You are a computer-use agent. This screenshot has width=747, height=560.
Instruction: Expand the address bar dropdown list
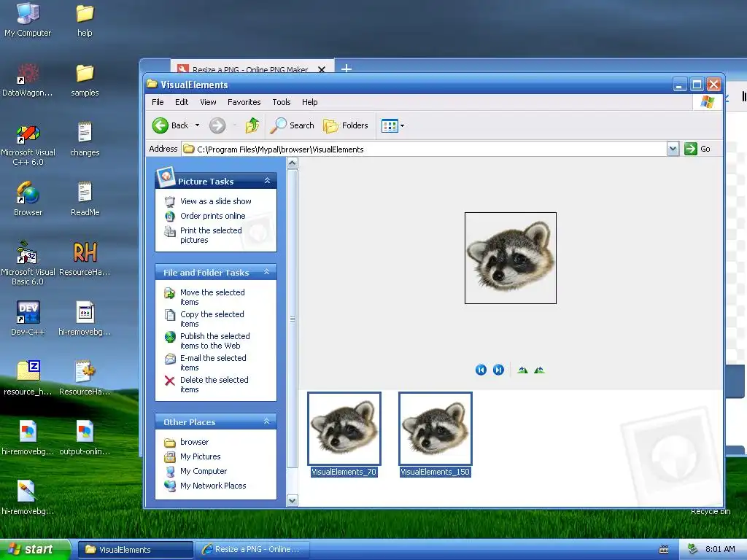point(672,149)
